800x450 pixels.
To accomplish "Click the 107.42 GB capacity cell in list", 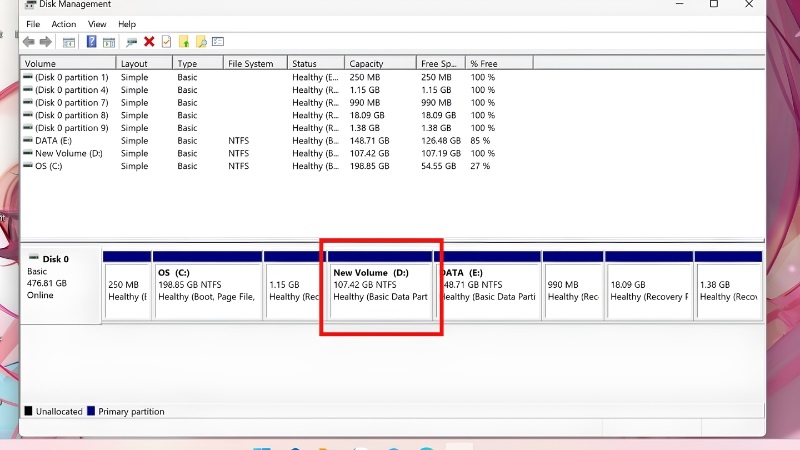I will click(369, 154).
